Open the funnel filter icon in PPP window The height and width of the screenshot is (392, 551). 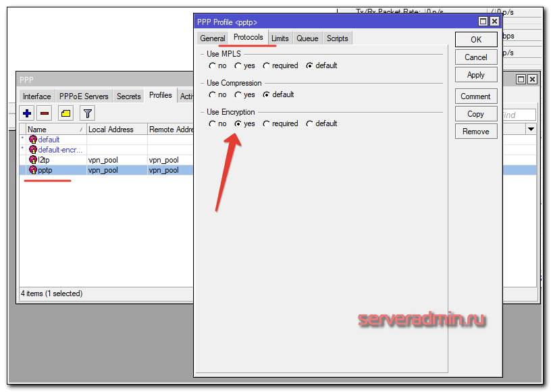pos(88,113)
